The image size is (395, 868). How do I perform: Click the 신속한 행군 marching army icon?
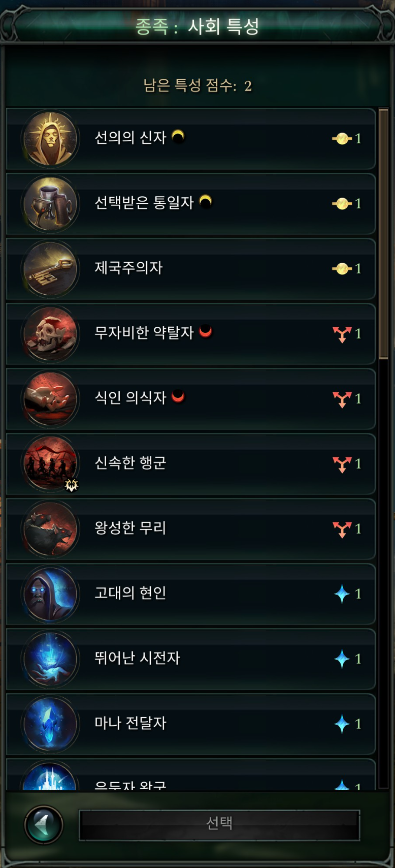coord(50,464)
